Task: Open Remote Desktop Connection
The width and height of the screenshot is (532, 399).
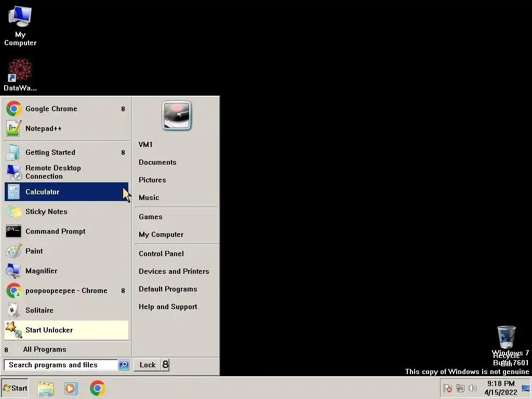Action: click(66, 172)
